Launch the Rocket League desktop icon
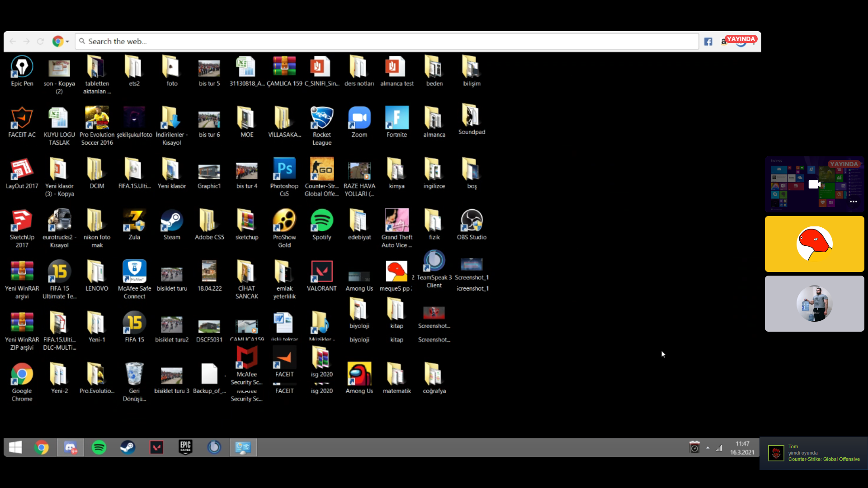 321,118
